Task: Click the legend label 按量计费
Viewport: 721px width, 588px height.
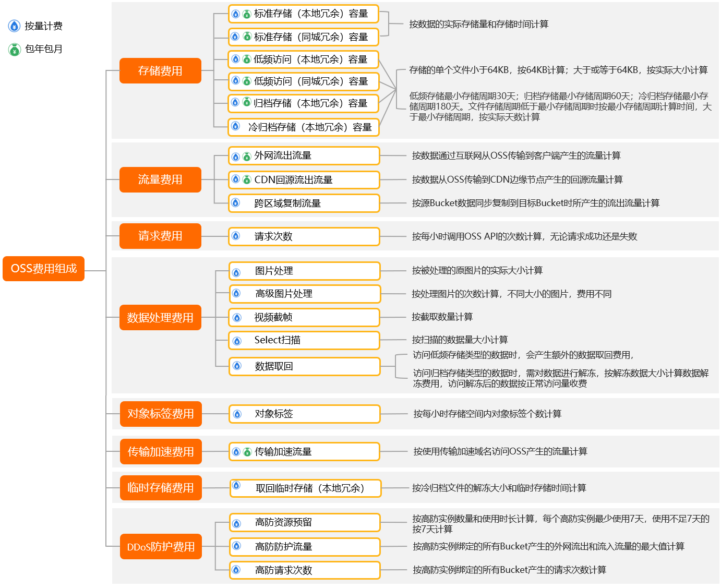Action: coord(43,26)
